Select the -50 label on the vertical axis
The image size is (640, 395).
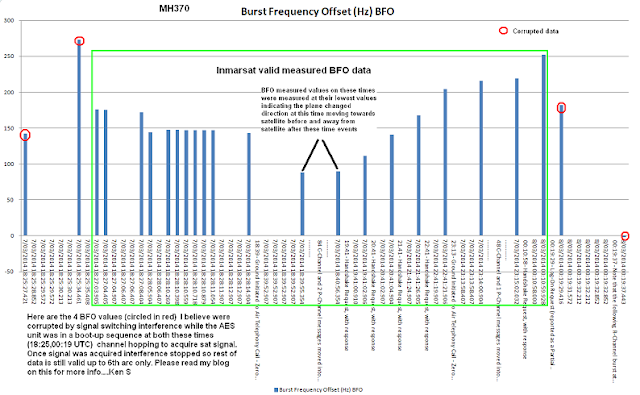tap(8, 271)
